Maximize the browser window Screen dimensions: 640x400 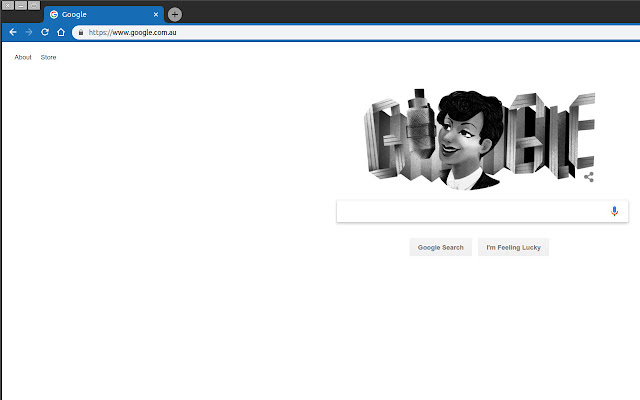point(34,5)
